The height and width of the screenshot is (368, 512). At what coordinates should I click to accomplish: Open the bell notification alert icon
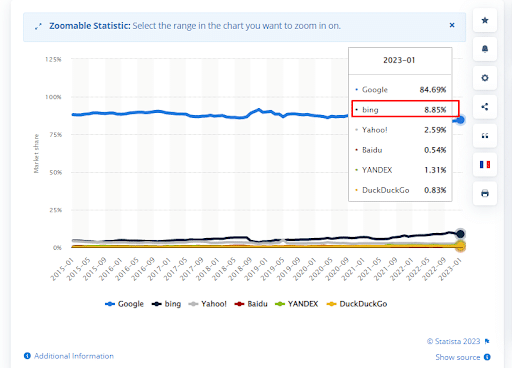coord(485,49)
